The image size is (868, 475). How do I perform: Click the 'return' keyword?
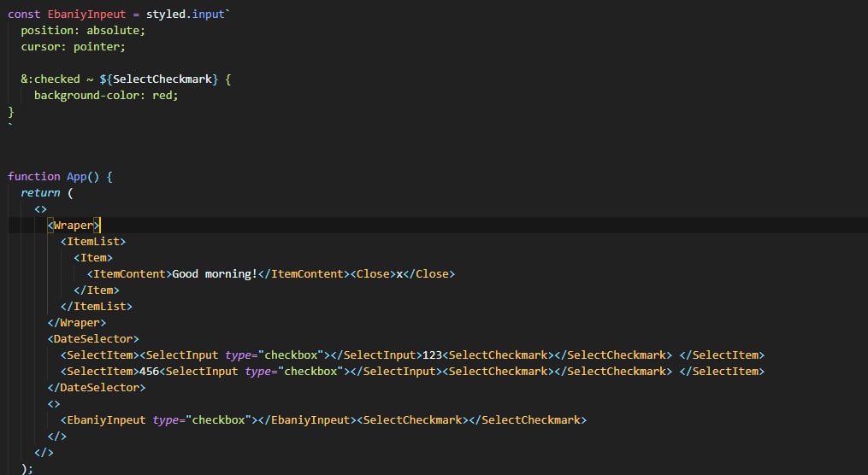pos(40,193)
